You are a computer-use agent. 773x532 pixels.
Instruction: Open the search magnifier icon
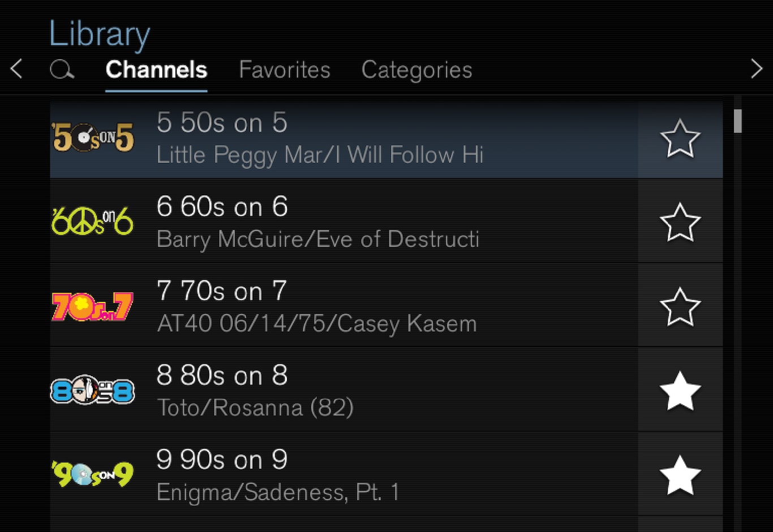click(x=62, y=70)
